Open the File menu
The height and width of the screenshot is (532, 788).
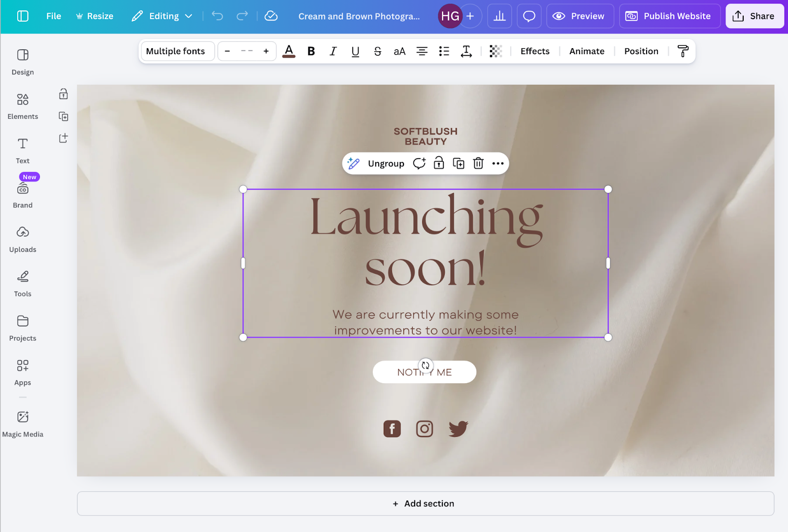(x=53, y=16)
